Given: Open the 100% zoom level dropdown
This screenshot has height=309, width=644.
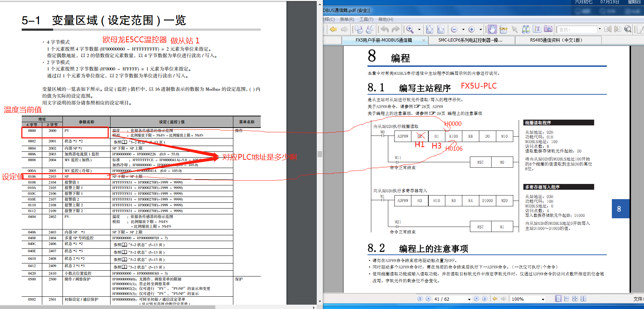Looking at the screenshot, I should pyautogui.click(x=543, y=299).
